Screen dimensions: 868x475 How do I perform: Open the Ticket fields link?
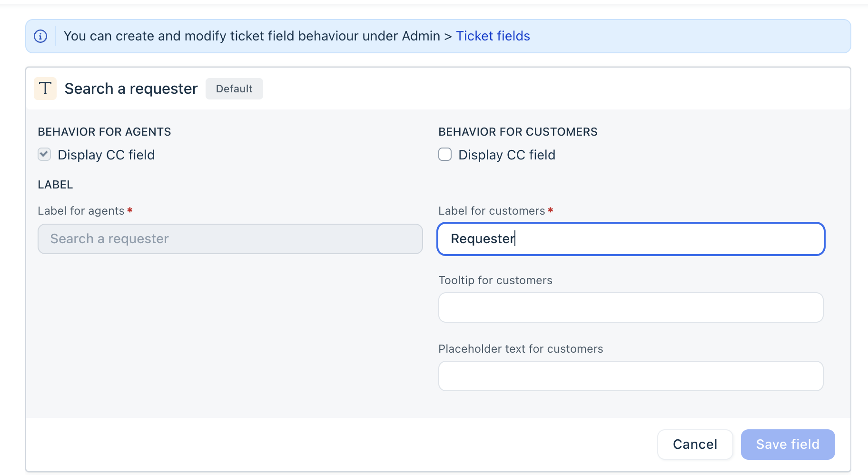pos(493,36)
